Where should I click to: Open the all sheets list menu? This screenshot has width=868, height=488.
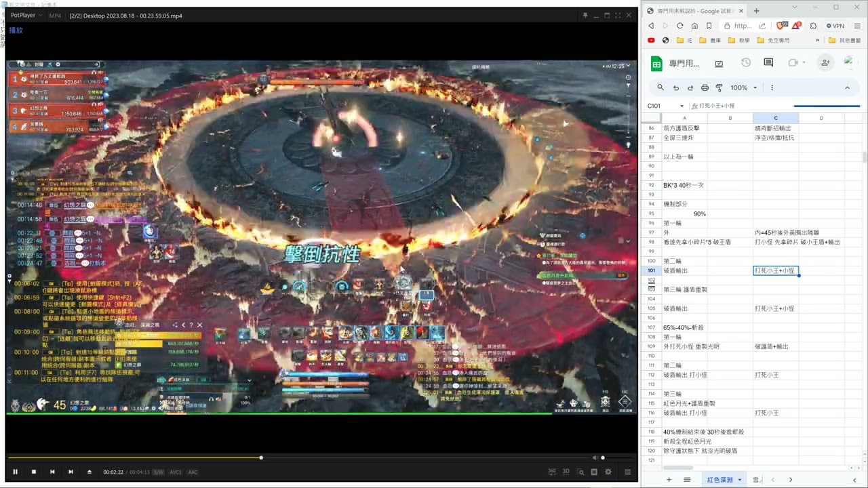click(687, 480)
